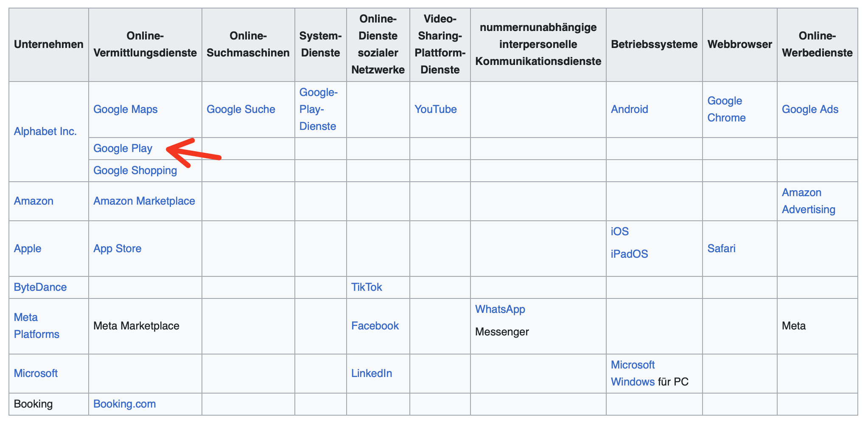This screenshot has width=868, height=422.
Task: Open the Amazon Advertising link
Action: [808, 201]
